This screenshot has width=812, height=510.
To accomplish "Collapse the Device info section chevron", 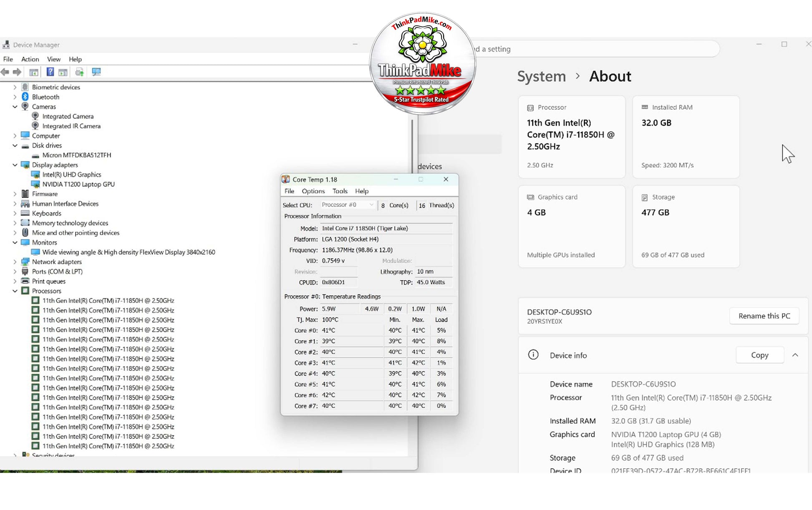I will pyautogui.click(x=795, y=355).
